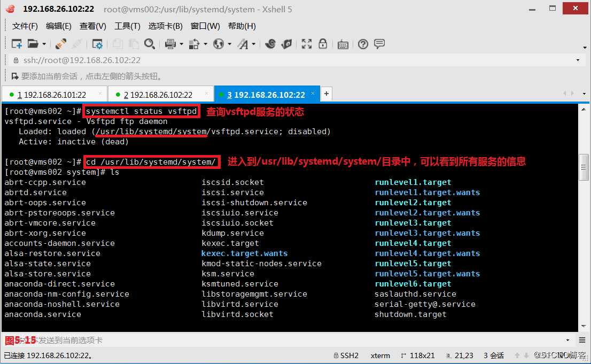Click SSH2 status bar indicator
The image size is (591, 364).
pyautogui.click(x=346, y=355)
